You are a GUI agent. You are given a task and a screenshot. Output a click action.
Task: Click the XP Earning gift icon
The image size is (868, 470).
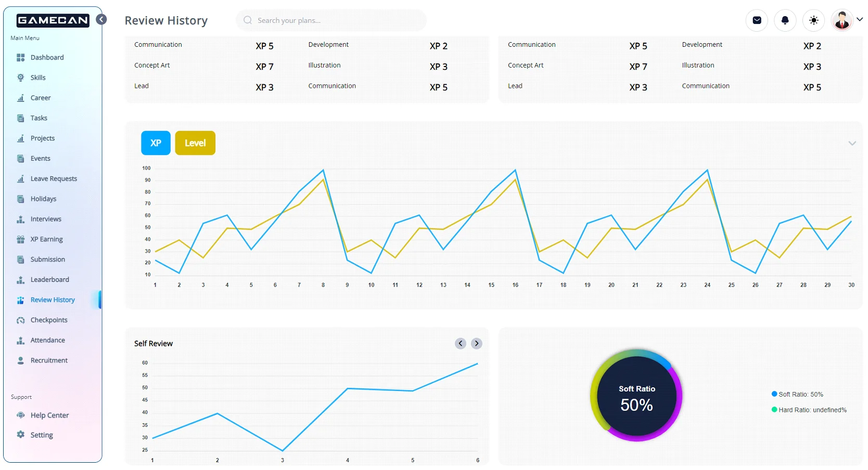21,239
